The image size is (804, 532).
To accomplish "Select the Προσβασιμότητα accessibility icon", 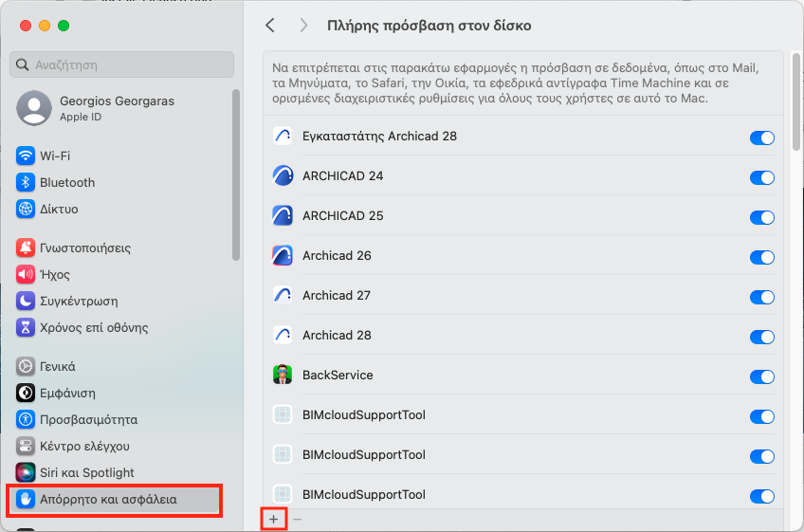I will (25, 420).
